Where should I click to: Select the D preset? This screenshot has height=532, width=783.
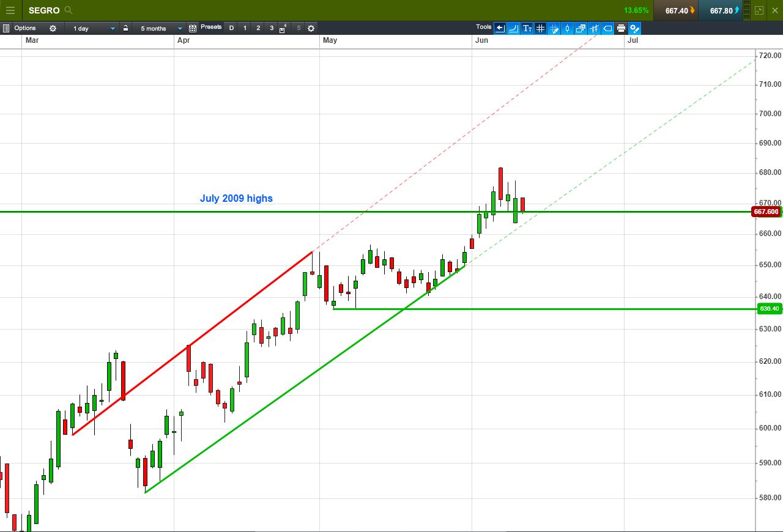coord(231,28)
